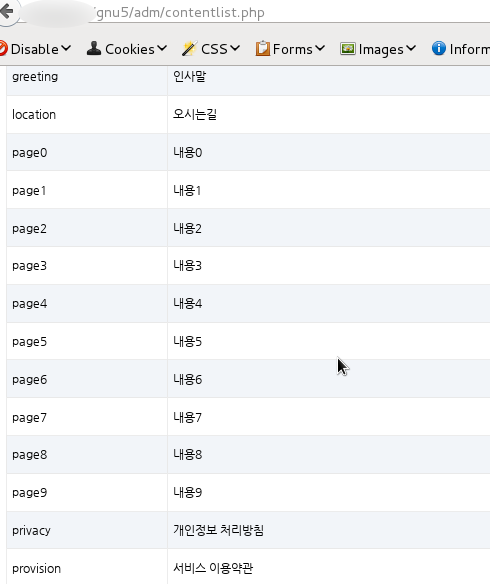Expand the Disable dropdown arrow

click(66, 48)
